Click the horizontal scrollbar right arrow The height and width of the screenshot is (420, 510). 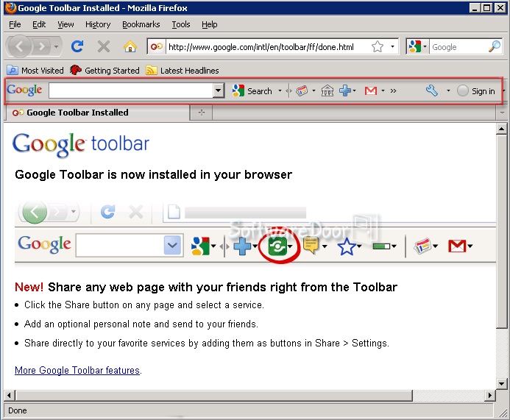pyautogui.click(x=489, y=396)
